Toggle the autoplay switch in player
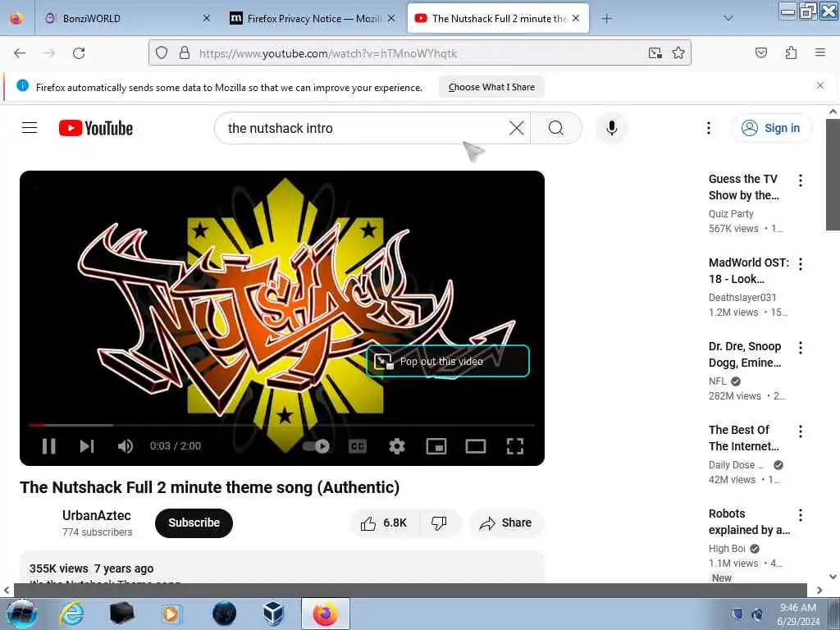840x630 pixels. pos(316,446)
